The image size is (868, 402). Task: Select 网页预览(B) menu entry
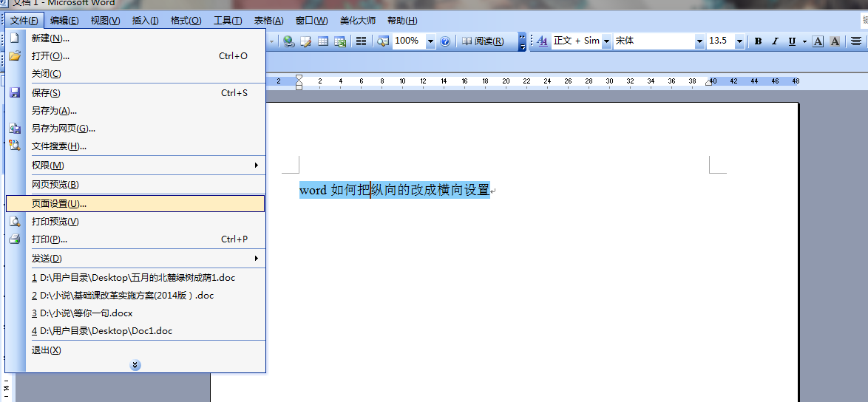(x=135, y=184)
